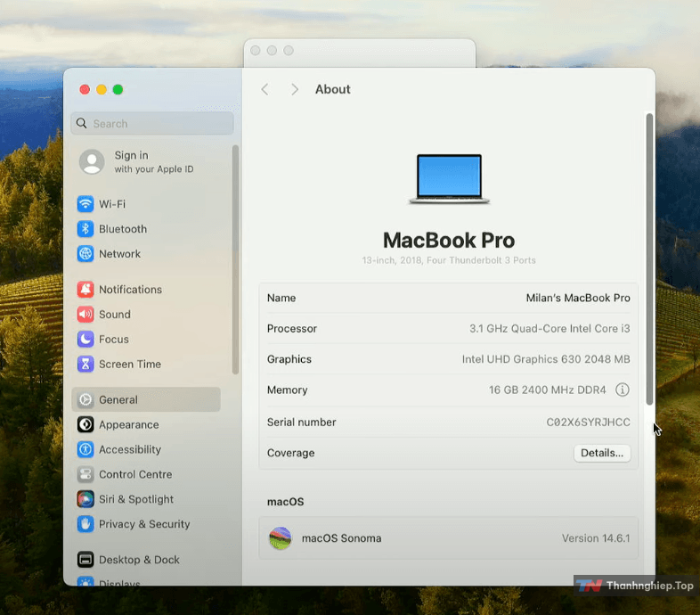
Task: Click the Bluetooth icon in sidebar
Action: (85, 229)
